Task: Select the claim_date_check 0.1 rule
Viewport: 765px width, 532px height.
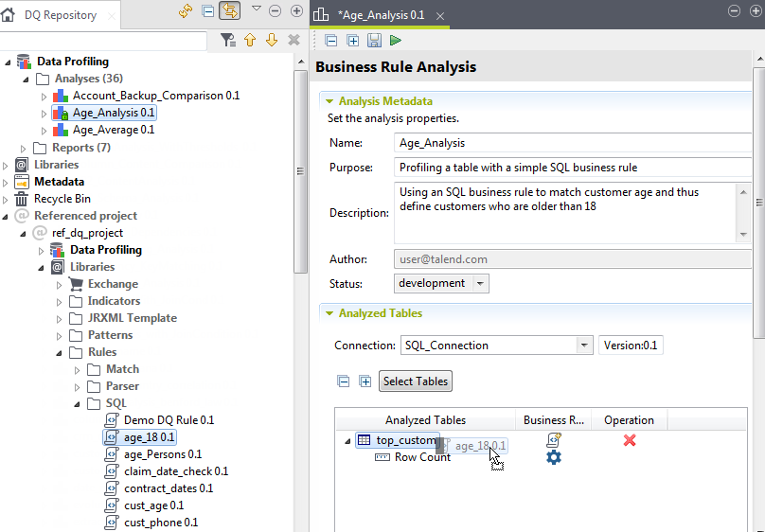Action: pos(175,471)
